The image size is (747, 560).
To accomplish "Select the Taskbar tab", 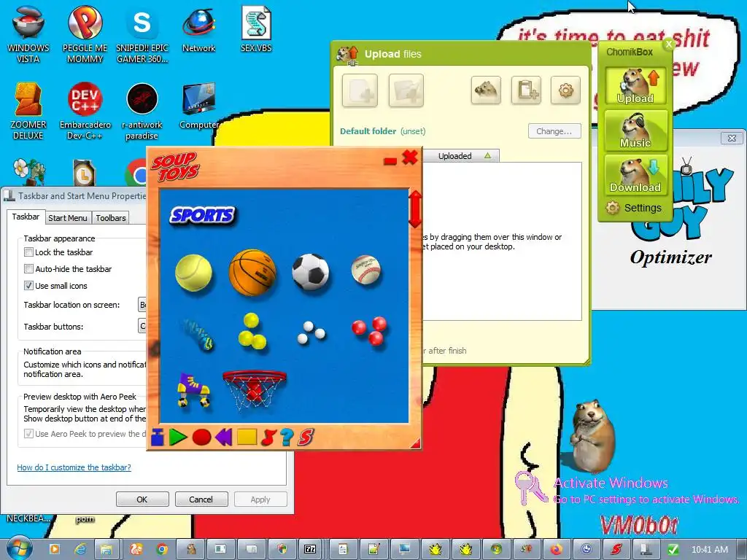I will (x=26, y=217).
